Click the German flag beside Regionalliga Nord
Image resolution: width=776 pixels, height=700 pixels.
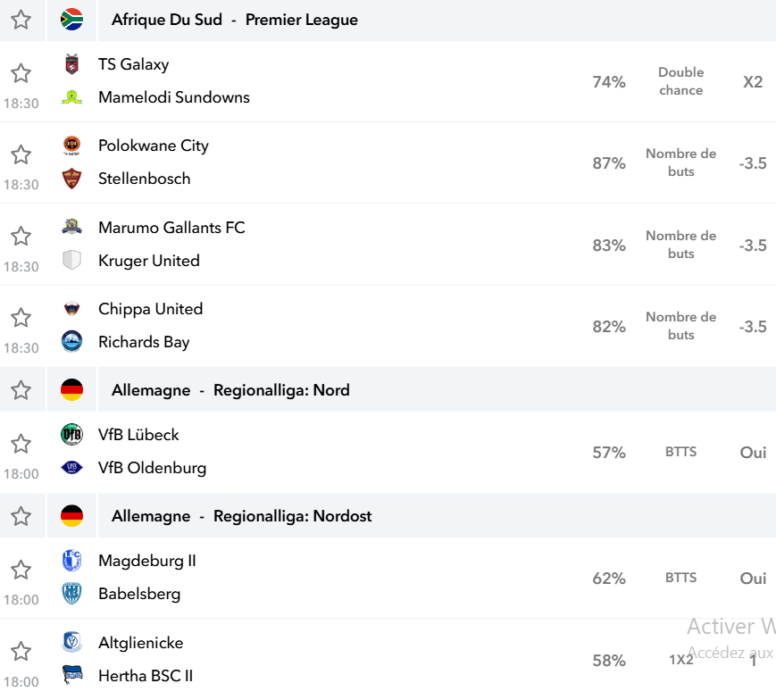click(x=71, y=390)
